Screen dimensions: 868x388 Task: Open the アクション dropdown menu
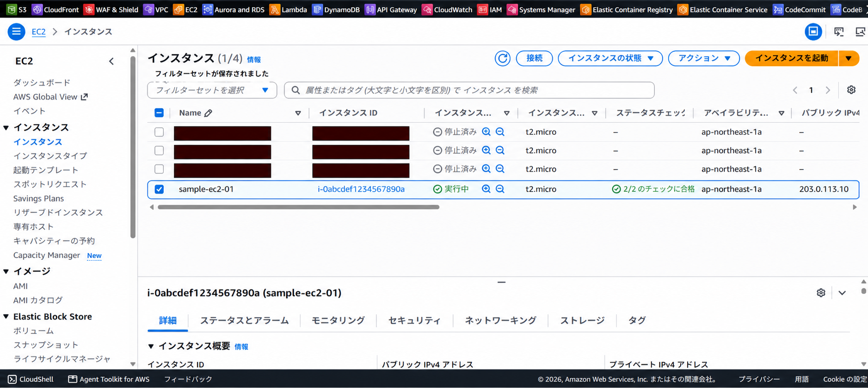[x=704, y=58]
